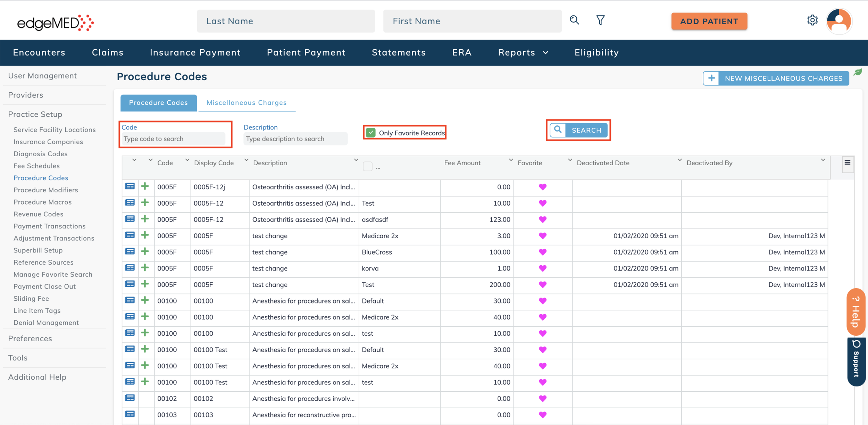Viewport: 868px width, 425px height.
Task: Click the patient search magnifier icon
Action: coord(574,20)
